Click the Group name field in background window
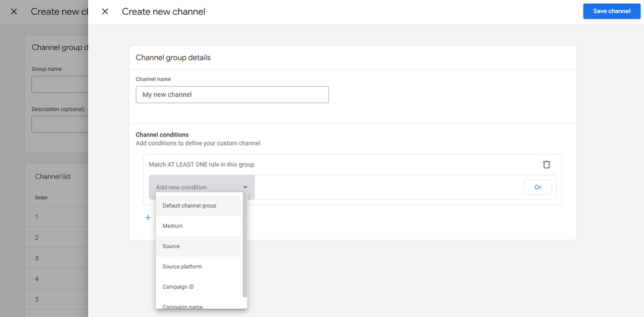 pos(60,84)
